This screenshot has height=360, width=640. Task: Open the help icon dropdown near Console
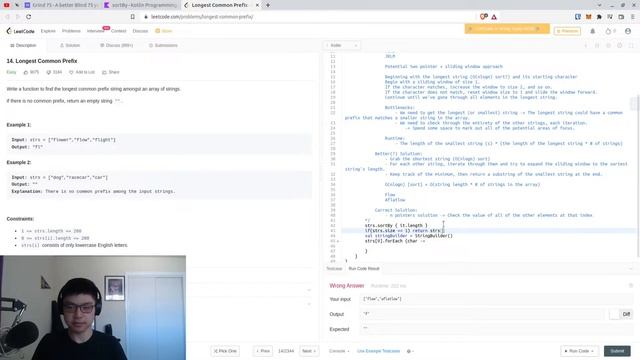410,351
